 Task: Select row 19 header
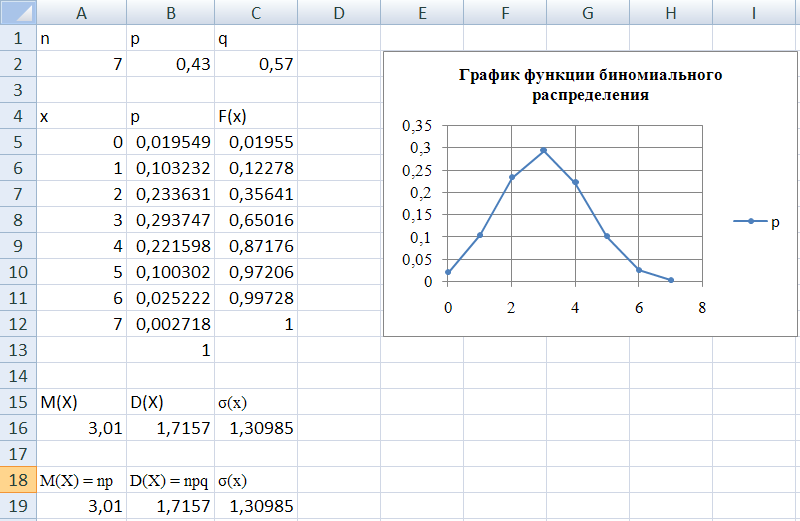[18, 506]
